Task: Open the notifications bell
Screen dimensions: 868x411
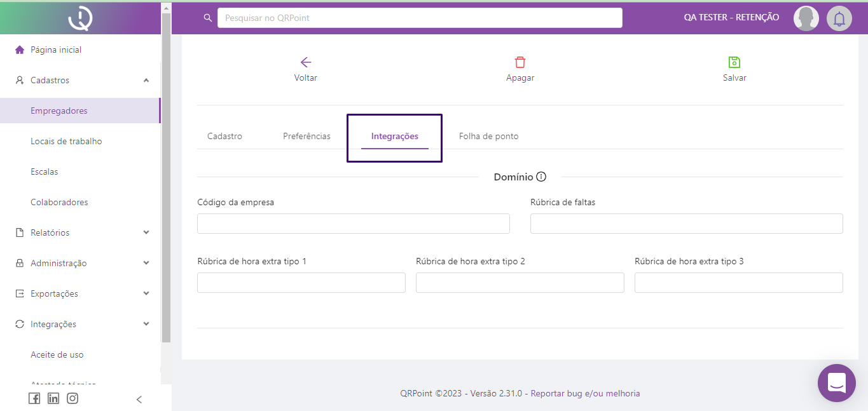Action: pos(839,18)
